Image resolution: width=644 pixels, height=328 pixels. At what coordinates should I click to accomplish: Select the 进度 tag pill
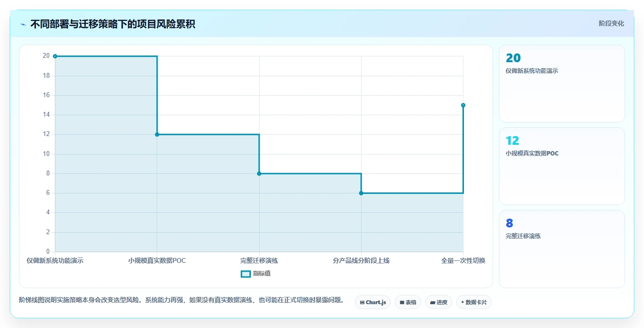439,302
